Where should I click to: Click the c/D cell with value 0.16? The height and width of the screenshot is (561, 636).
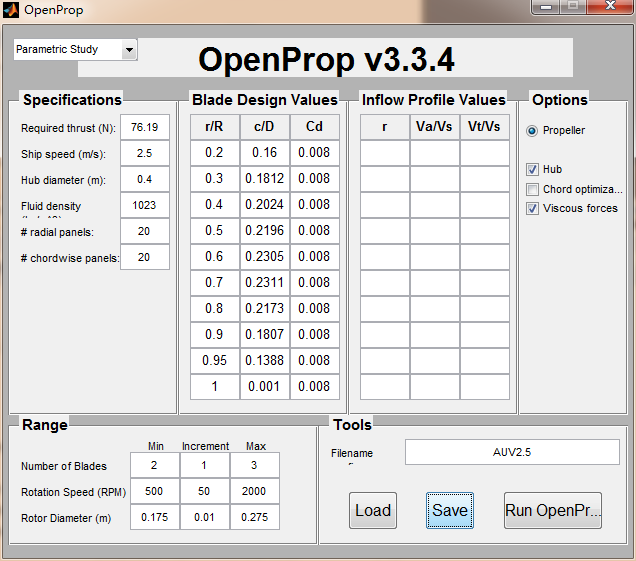pos(264,153)
